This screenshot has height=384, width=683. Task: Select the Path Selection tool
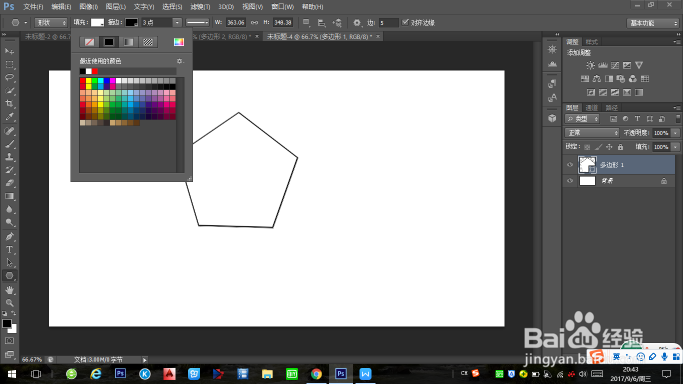point(9,263)
